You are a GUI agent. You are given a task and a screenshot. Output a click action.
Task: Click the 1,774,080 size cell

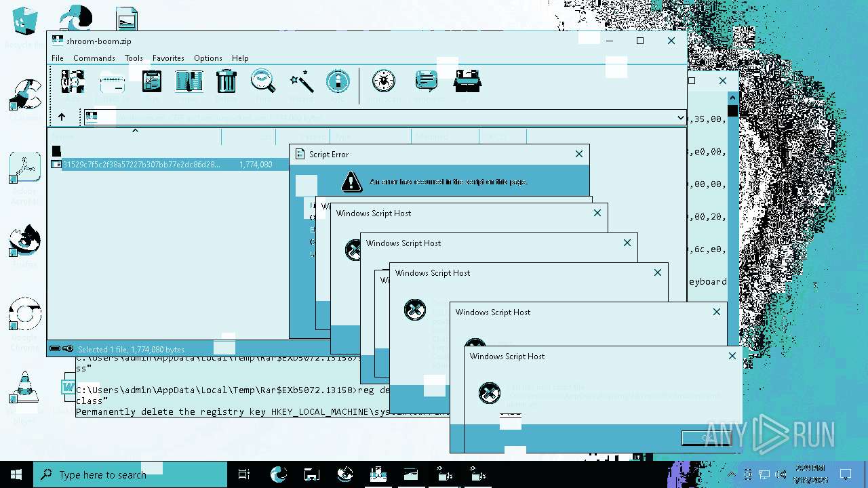pos(256,164)
